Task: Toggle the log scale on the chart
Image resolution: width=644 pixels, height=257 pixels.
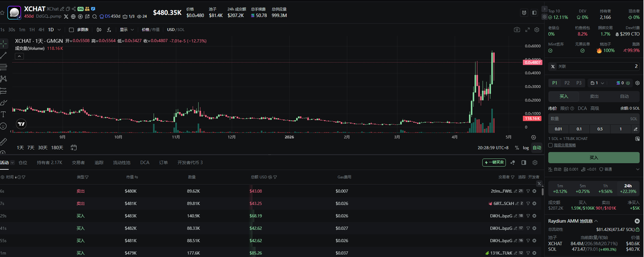Action: pyautogui.click(x=525, y=148)
